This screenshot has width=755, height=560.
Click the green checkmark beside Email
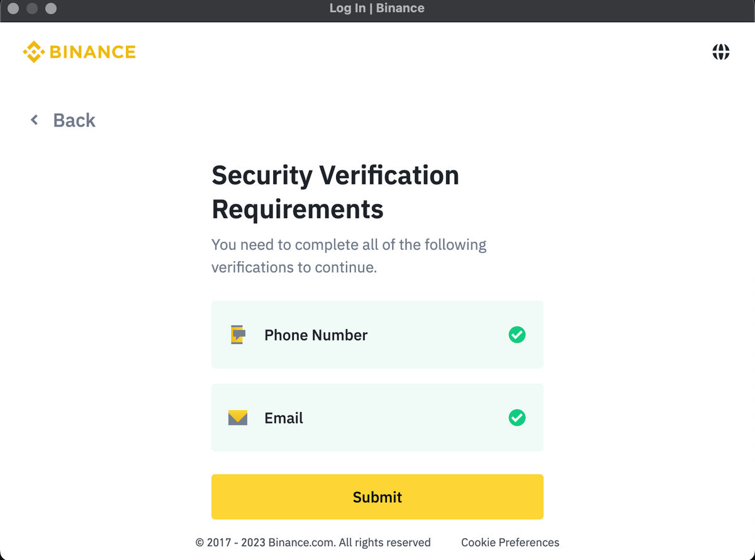pyautogui.click(x=517, y=418)
